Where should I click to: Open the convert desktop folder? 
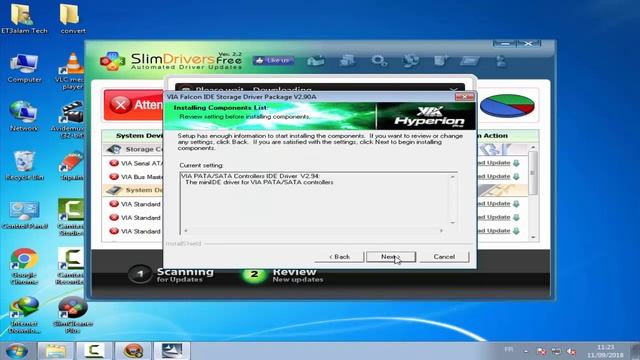tap(73, 19)
